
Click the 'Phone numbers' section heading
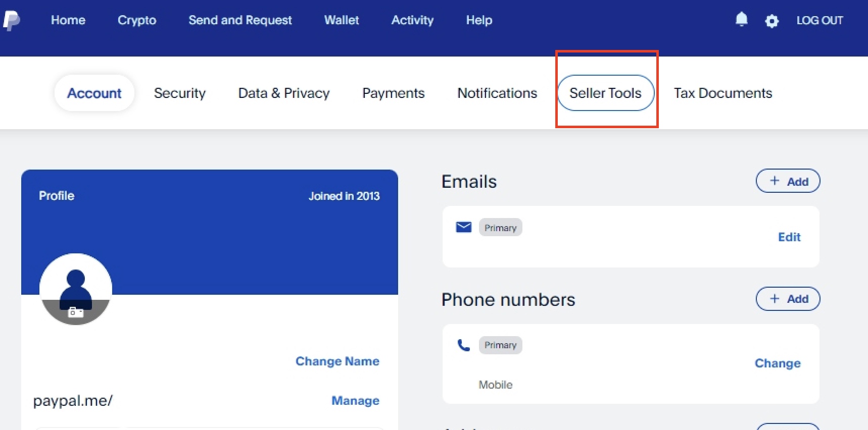point(508,300)
